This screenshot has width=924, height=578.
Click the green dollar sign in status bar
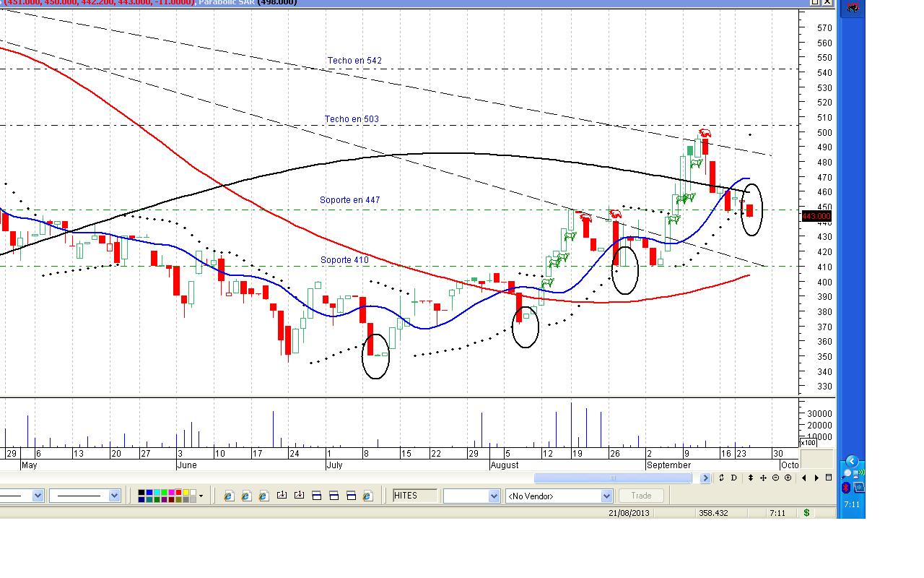click(x=806, y=513)
